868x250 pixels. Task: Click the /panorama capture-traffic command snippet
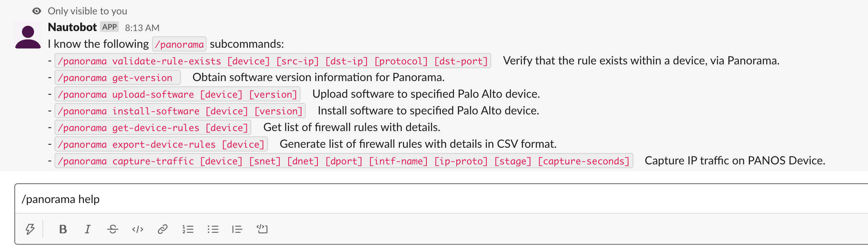(x=344, y=161)
